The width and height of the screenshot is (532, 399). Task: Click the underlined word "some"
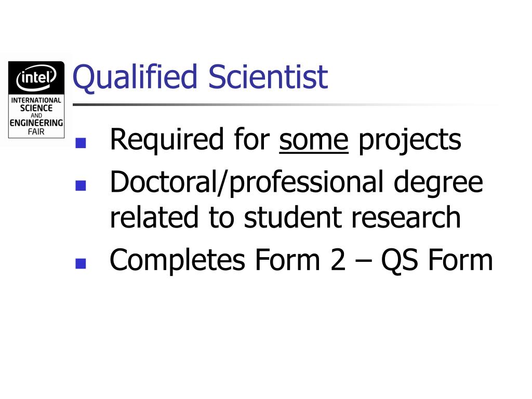[314, 140]
